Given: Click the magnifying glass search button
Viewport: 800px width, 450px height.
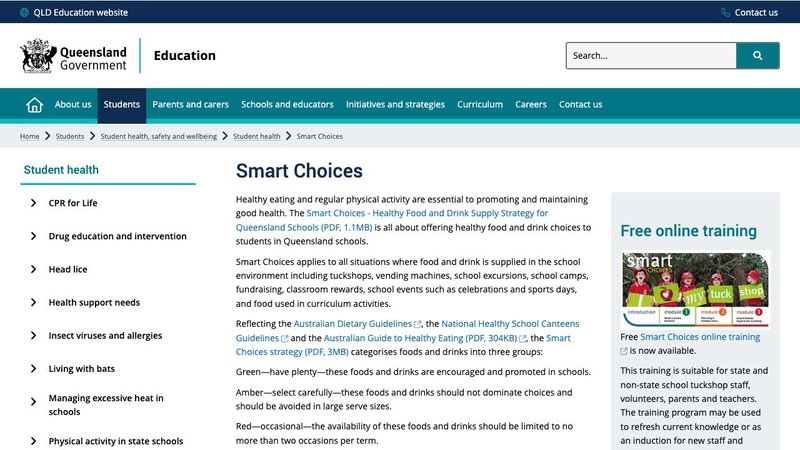Looking at the screenshot, I should click(x=758, y=56).
